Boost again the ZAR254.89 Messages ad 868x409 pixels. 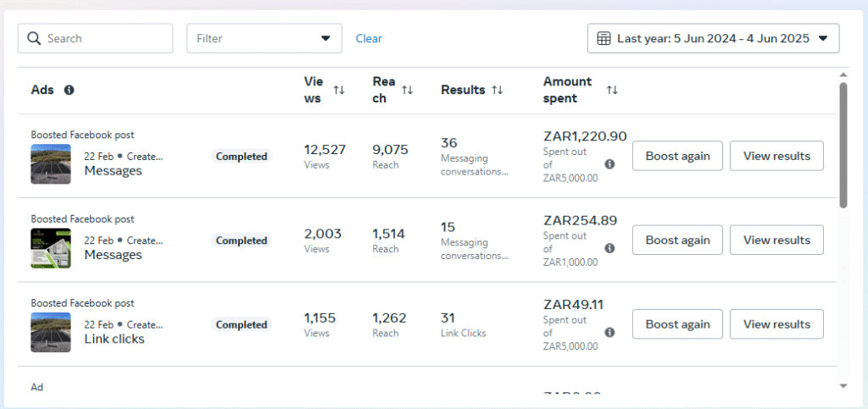pos(677,240)
